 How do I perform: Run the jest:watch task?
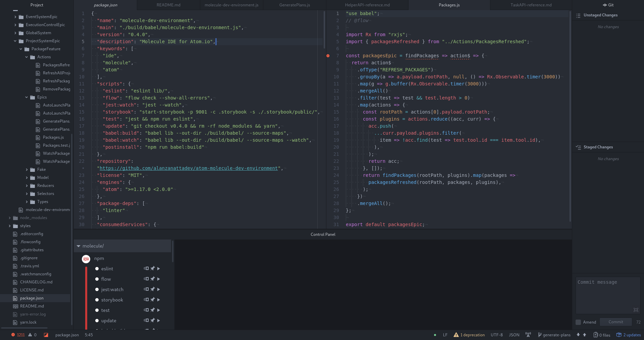point(159,289)
